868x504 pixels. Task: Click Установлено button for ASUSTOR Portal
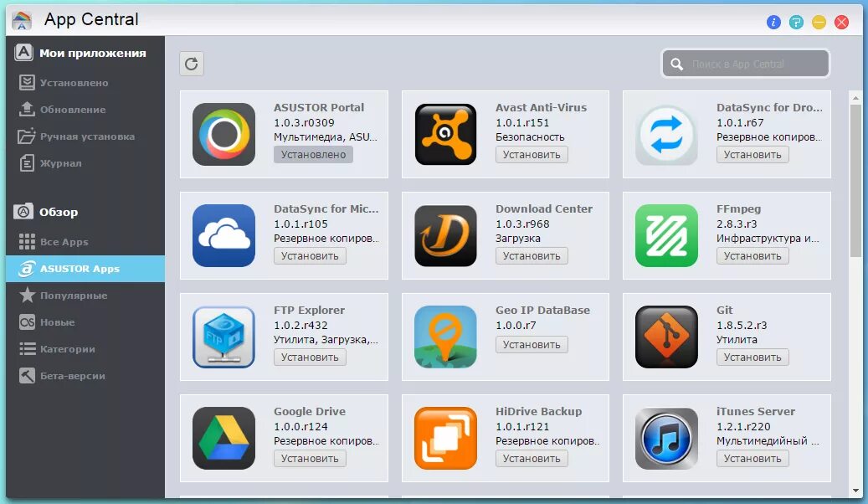tap(313, 155)
